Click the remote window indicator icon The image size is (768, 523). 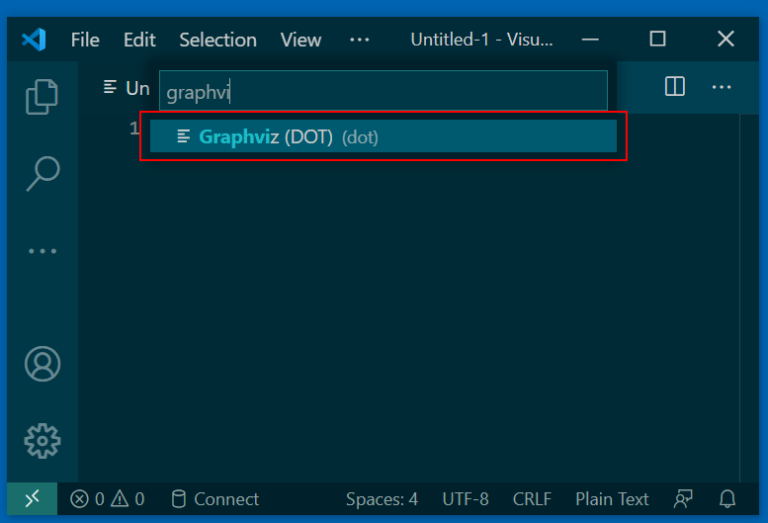32,499
